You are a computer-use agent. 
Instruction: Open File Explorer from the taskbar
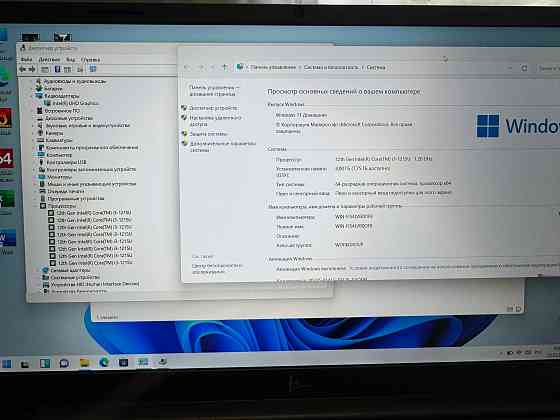pyautogui.click(x=84, y=363)
